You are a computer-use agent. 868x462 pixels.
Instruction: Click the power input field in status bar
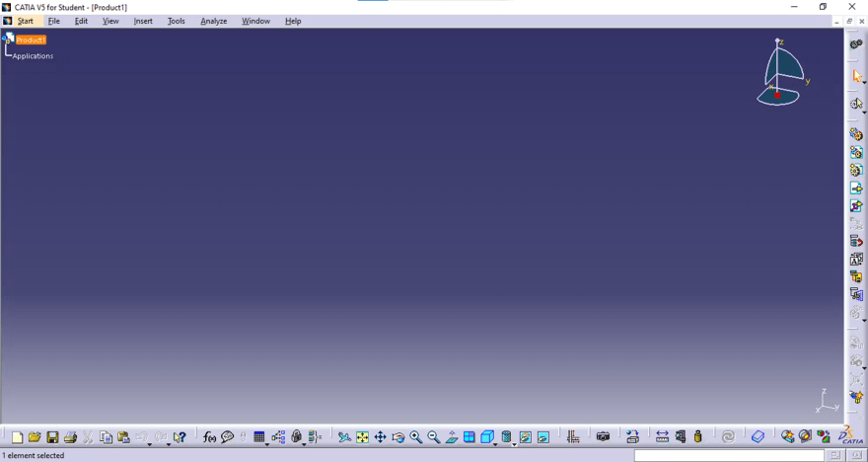tap(730, 455)
